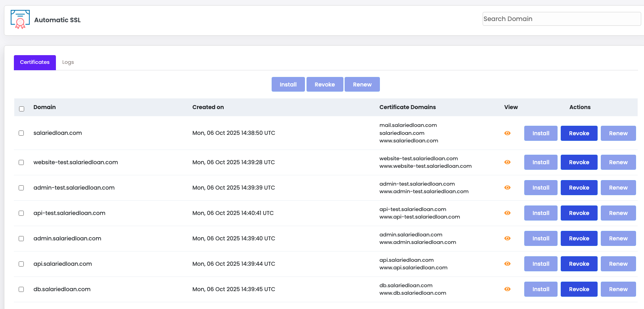644x309 pixels.
Task: Click eye icon in admin.salariedloan.com row
Action: click(507, 238)
